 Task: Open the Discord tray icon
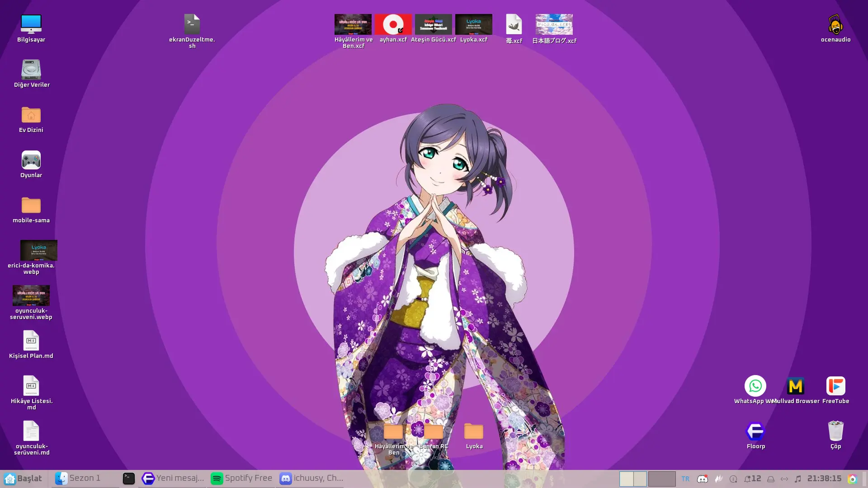click(x=703, y=479)
